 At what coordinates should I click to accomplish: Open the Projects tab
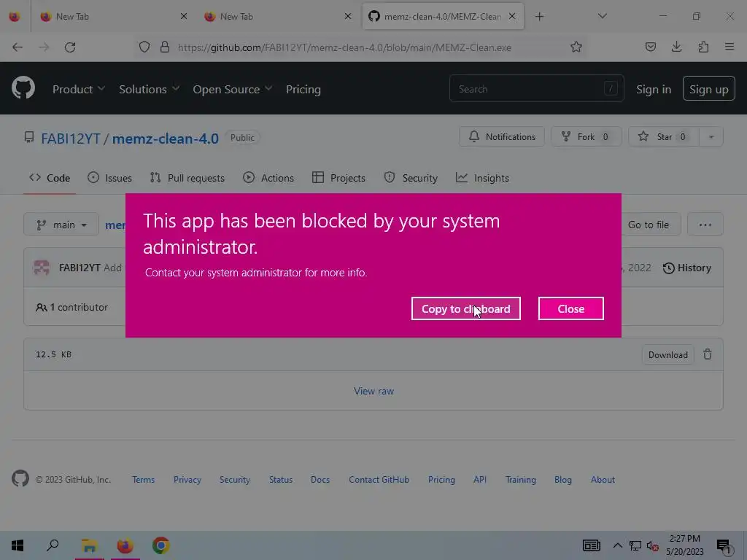pyautogui.click(x=338, y=178)
